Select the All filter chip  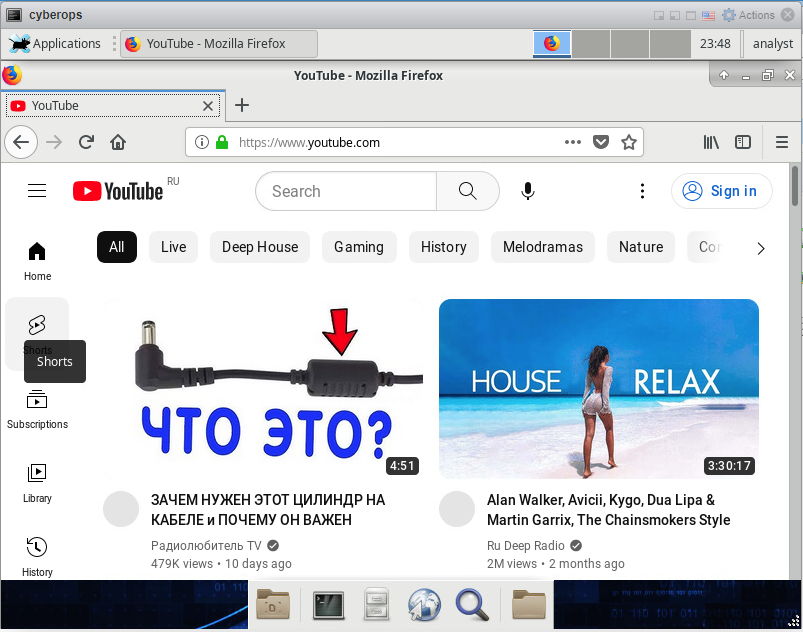[x=117, y=247]
